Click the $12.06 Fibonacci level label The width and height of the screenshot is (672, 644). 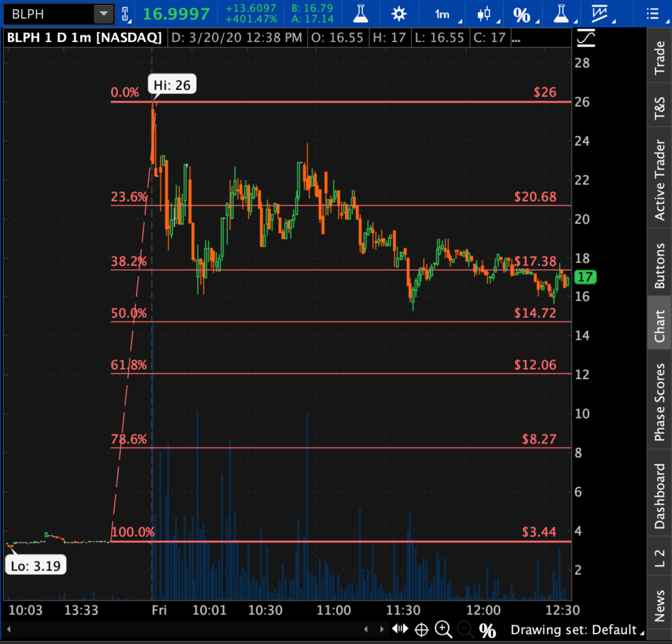click(x=535, y=365)
